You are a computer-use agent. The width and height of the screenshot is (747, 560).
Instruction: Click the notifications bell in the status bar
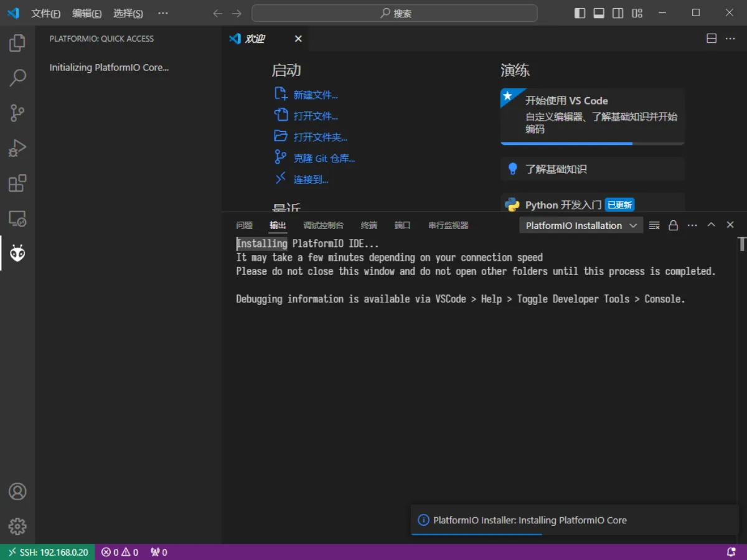tap(731, 552)
